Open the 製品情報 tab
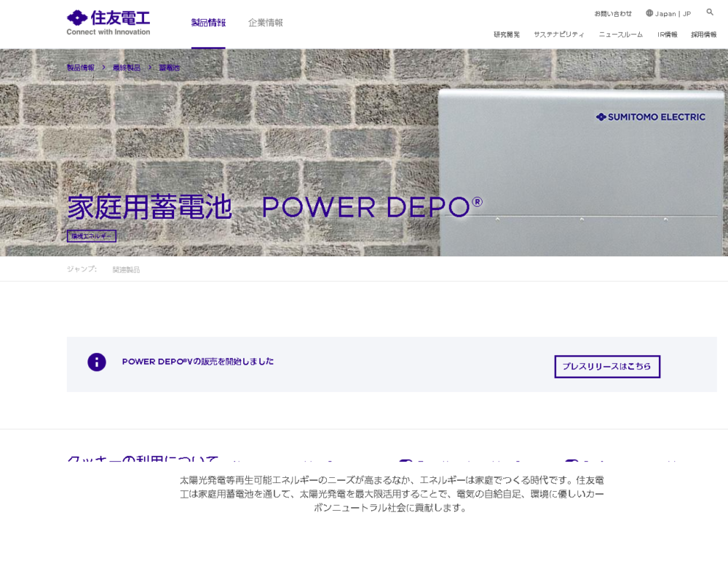The image size is (728, 574). point(208,23)
